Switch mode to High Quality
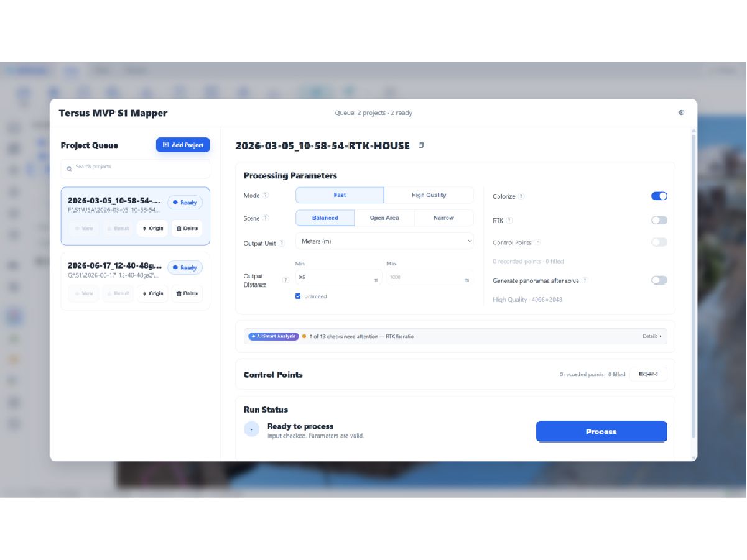Image resolution: width=747 pixels, height=560 pixels. (429, 195)
